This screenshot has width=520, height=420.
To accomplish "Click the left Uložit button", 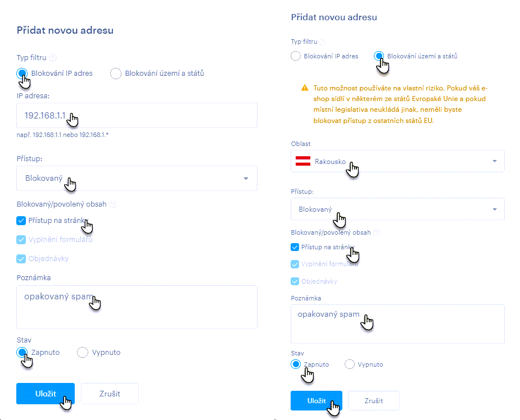I will coord(46,394).
